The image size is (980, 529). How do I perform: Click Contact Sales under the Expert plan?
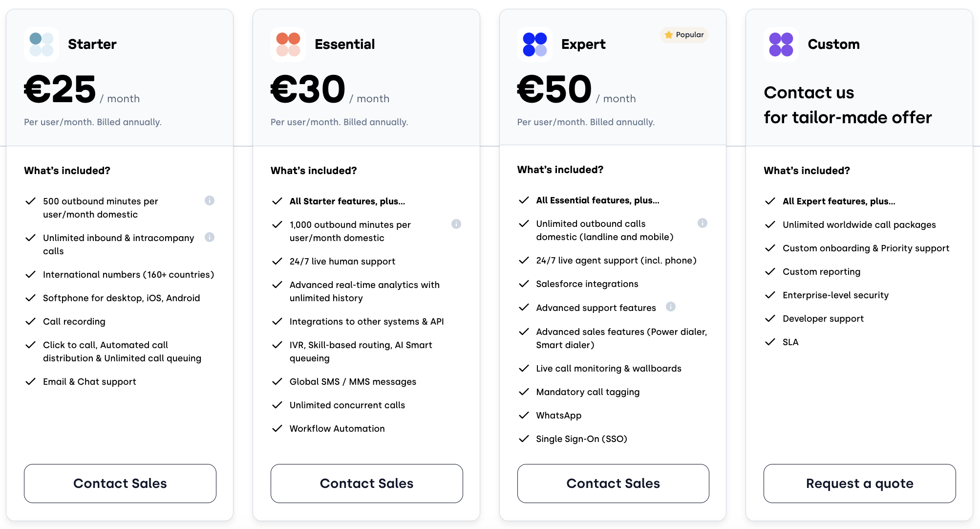click(613, 484)
